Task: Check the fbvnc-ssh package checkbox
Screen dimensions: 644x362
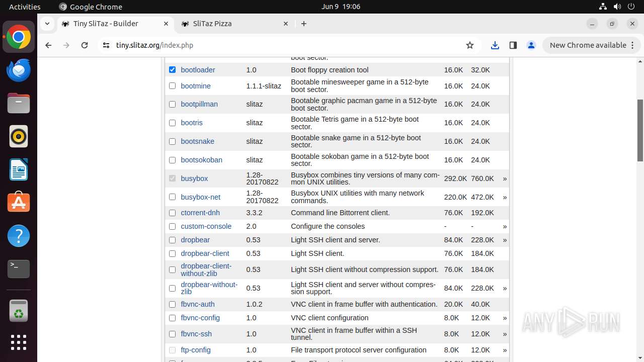Action: coord(172,334)
